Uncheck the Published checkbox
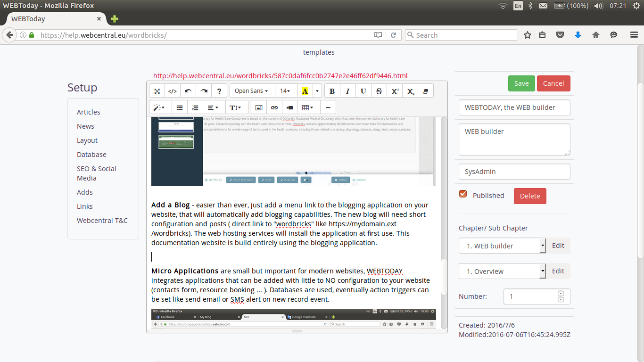644x362 pixels. (x=463, y=194)
